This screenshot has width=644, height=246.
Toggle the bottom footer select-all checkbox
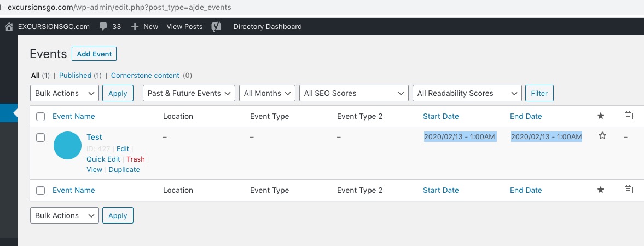[40, 191]
